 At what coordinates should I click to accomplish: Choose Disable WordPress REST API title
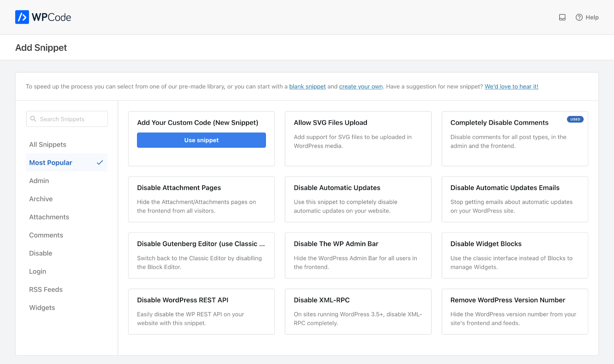point(183,300)
